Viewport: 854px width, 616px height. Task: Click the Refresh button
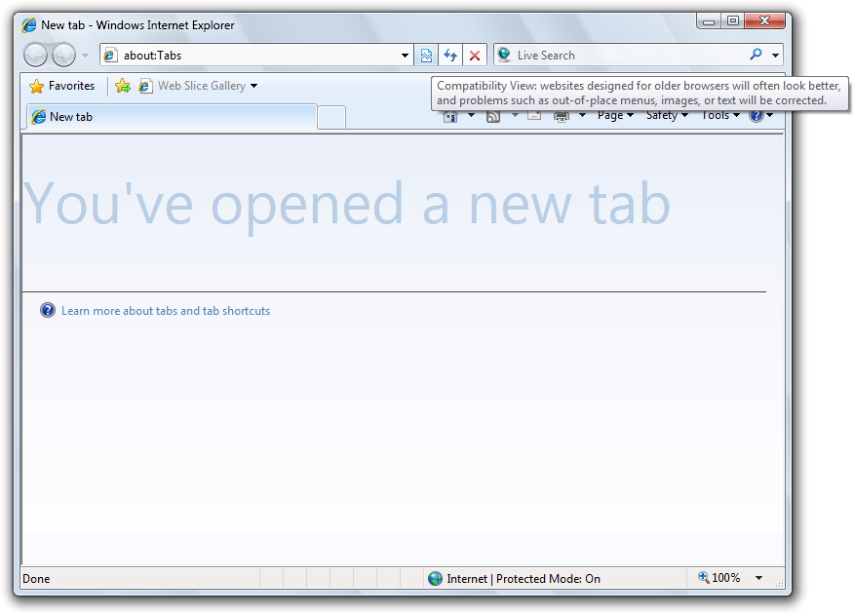[449, 55]
